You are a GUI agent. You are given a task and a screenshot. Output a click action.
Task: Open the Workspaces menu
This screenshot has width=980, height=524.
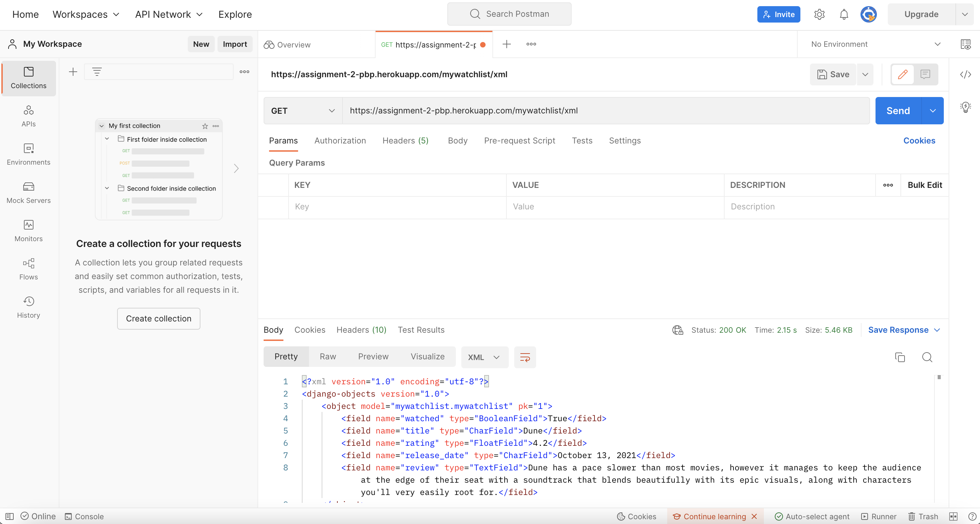point(86,14)
